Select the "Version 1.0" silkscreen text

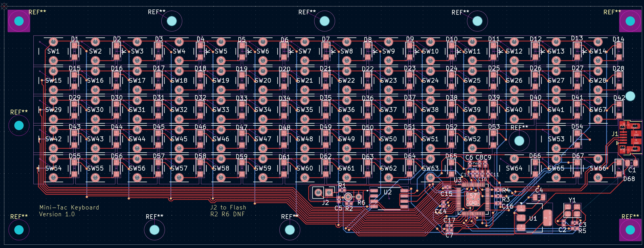(x=57, y=214)
